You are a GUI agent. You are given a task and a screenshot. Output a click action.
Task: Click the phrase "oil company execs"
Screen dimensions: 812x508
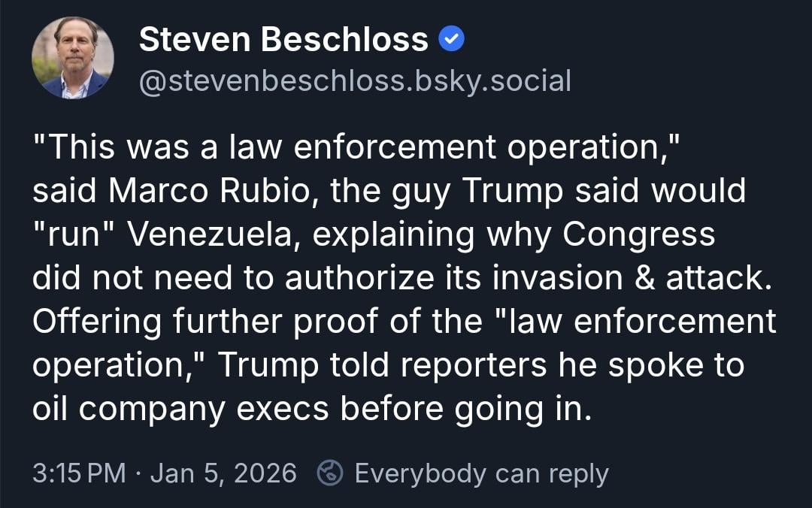click(180, 409)
